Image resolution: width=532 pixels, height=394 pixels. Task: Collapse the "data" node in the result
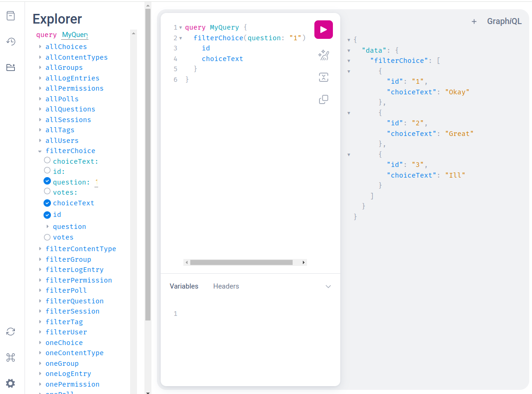pyautogui.click(x=349, y=50)
